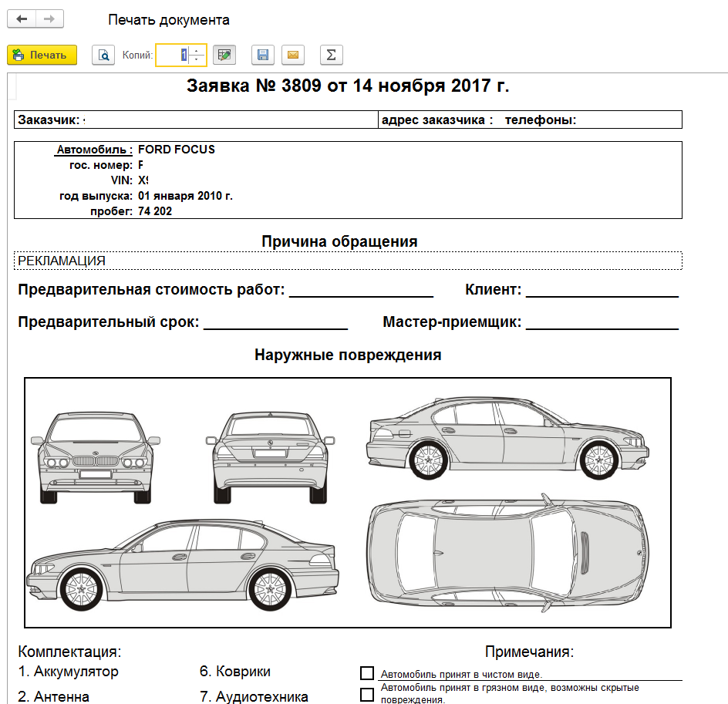
Task: Check 'Автомобиль принят в чистом виде' box
Action: point(367,673)
